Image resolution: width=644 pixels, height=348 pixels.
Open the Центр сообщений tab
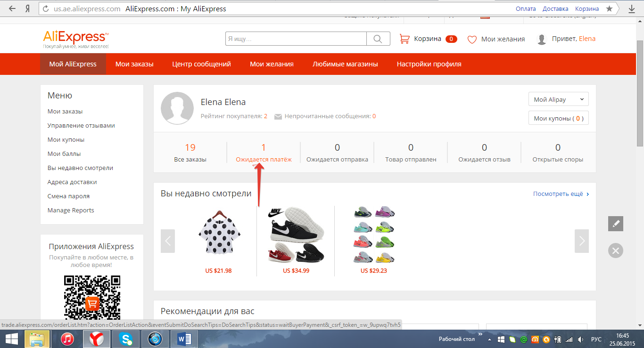[x=201, y=64]
